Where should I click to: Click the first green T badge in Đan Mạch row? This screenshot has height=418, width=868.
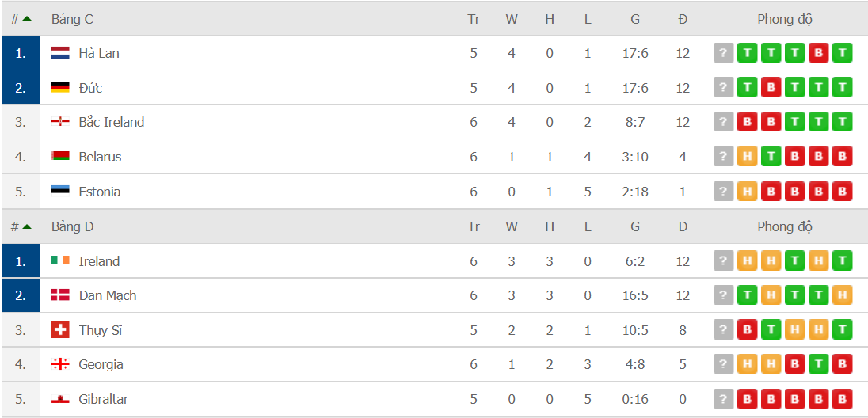[748, 295]
